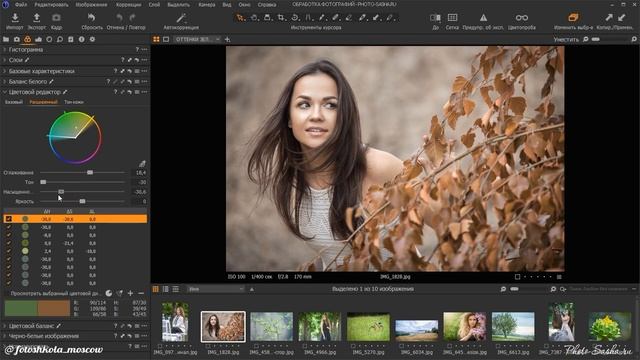640x360 pixels.
Task: Click the Автокоррекция magic wand icon
Action: click(181, 18)
